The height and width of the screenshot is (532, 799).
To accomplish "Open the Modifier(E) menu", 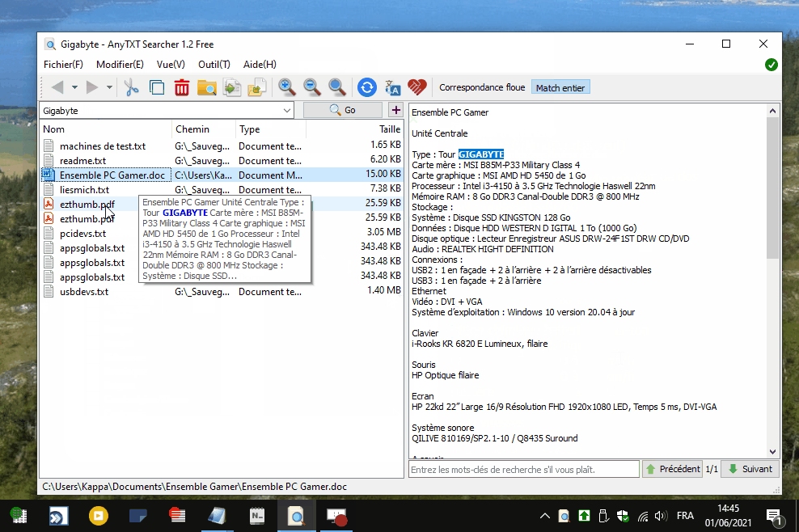I will [120, 65].
